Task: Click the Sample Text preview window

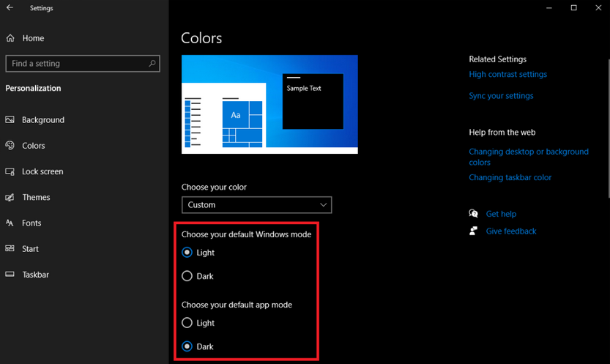Action: (313, 101)
